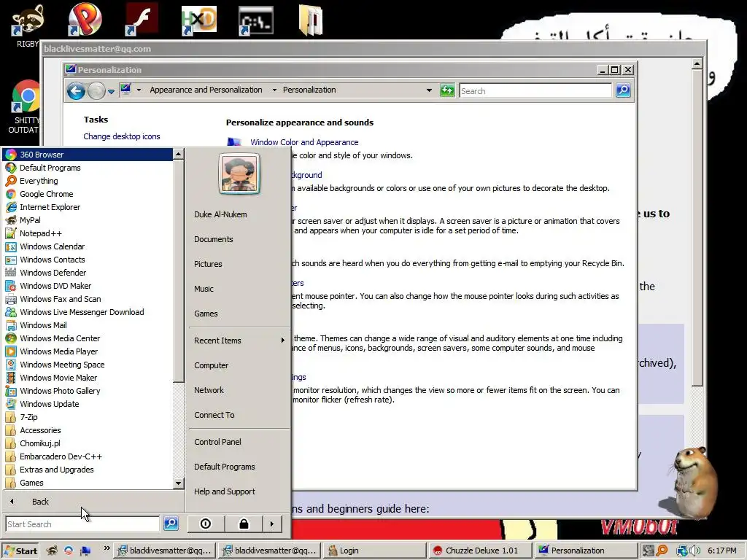Image resolution: width=747 pixels, height=560 pixels.
Task: Click the Start menu search magnifier button
Action: point(171,524)
